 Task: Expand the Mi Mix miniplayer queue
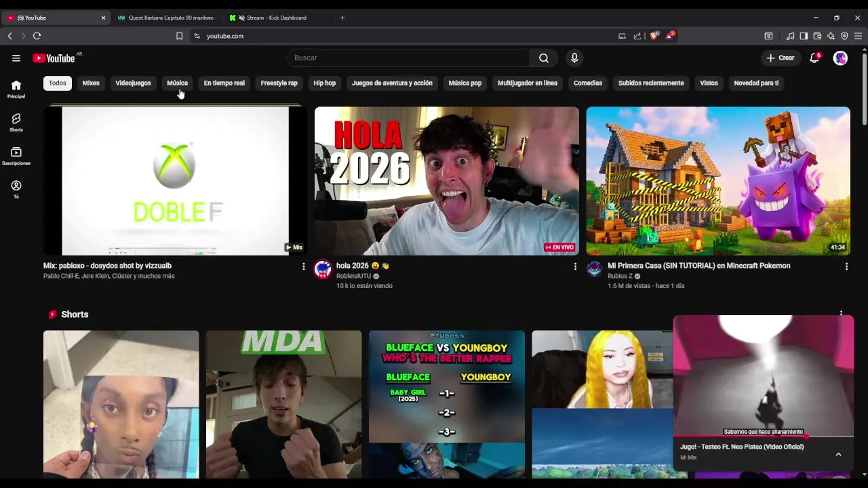click(x=838, y=454)
